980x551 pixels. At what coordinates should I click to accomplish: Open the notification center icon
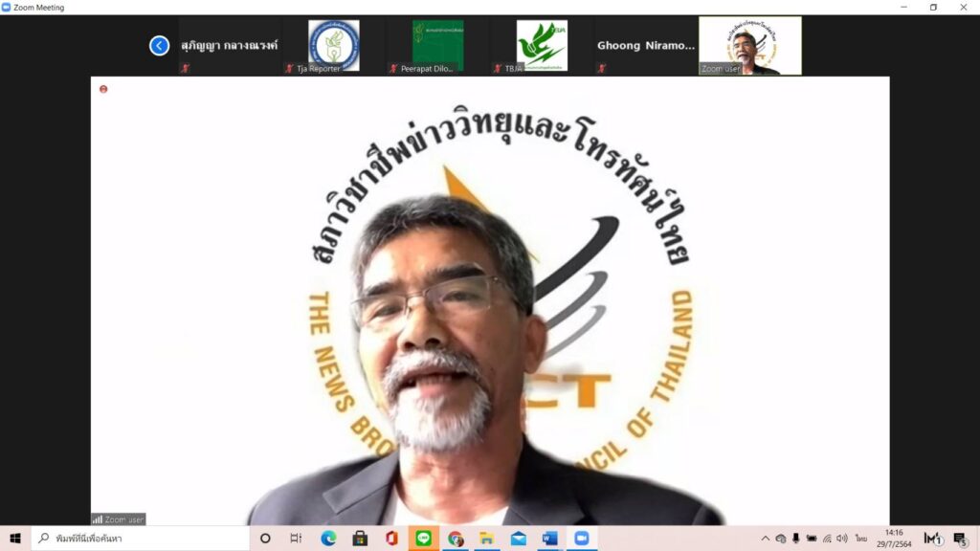click(x=960, y=539)
